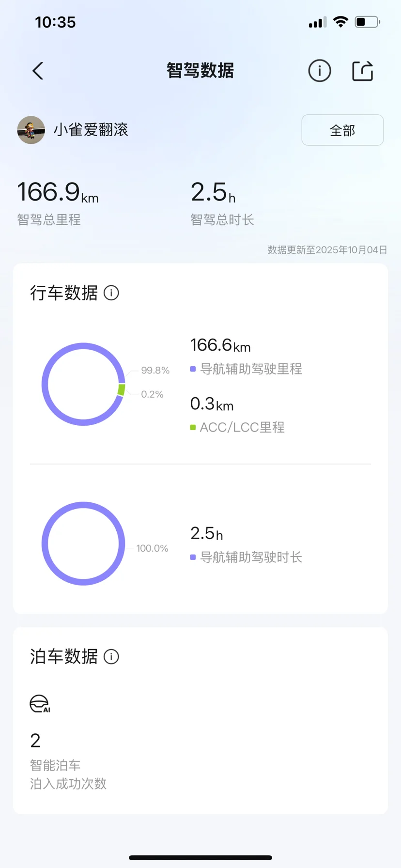This screenshot has height=868, width=401.
Task: Tap info icon beside 行车数据
Action: pos(111,293)
